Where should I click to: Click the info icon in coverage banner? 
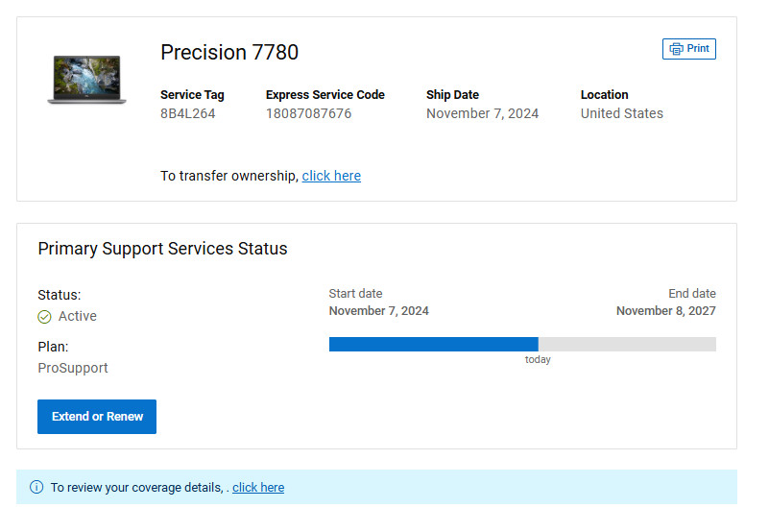pyautogui.click(x=36, y=487)
